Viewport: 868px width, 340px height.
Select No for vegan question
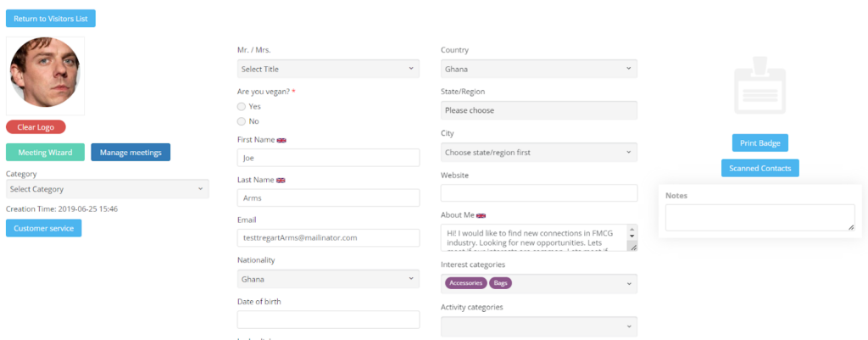(x=242, y=121)
